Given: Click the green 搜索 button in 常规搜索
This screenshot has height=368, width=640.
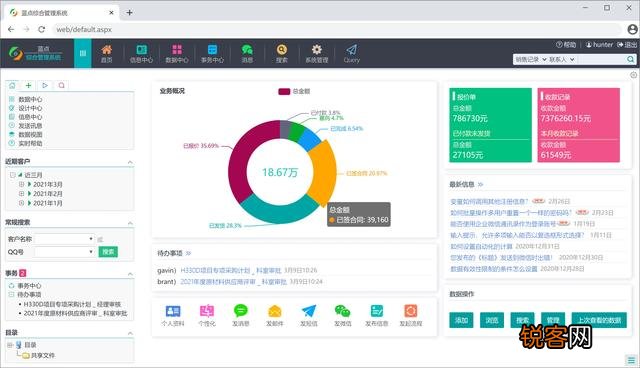Looking at the screenshot, I should [x=108, y=252].
